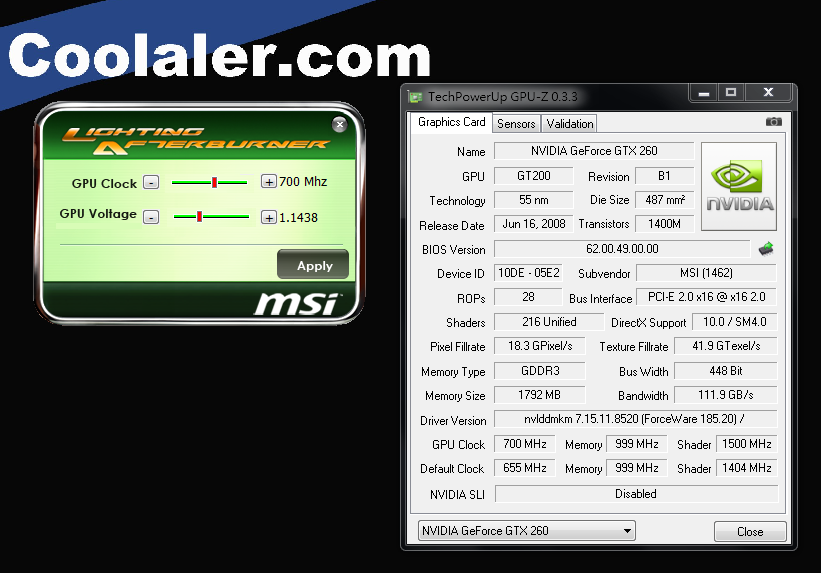Take screenshot with camera icon

773,122
